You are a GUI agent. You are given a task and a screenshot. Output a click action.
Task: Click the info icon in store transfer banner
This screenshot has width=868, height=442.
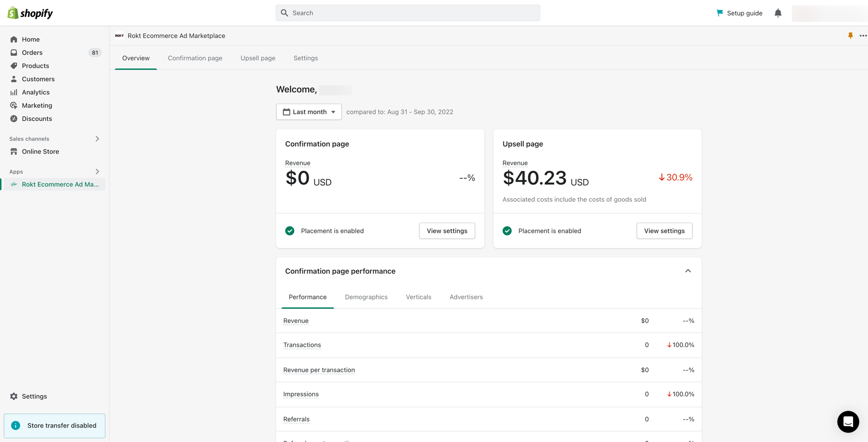(15, 425)
